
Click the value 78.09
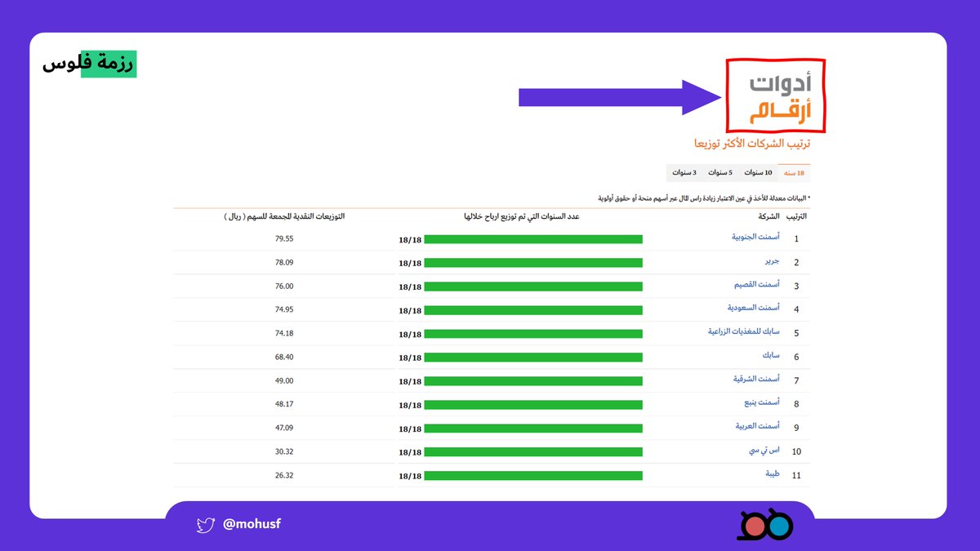284,263
